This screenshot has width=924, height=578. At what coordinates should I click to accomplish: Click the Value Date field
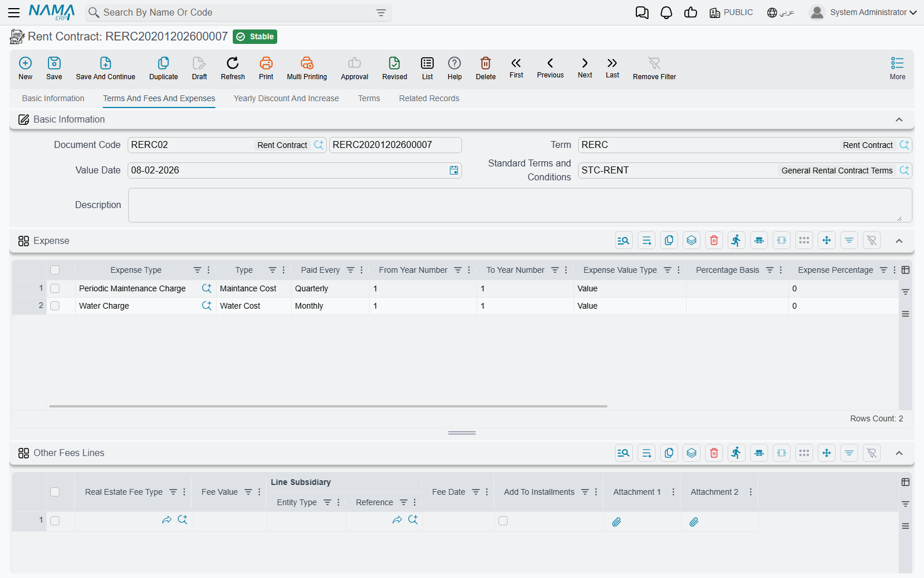295,170
